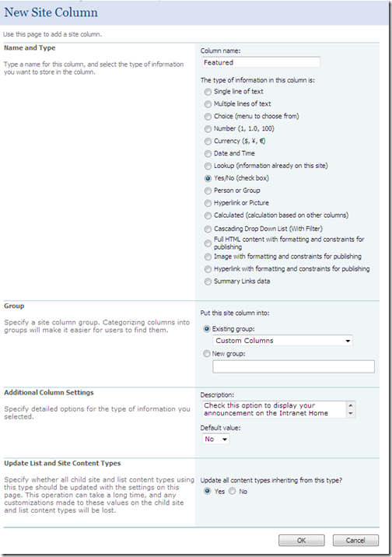392x557 pixels.
Task: Select Cascading Drop Down List type
Action: [x=208, y=229]
